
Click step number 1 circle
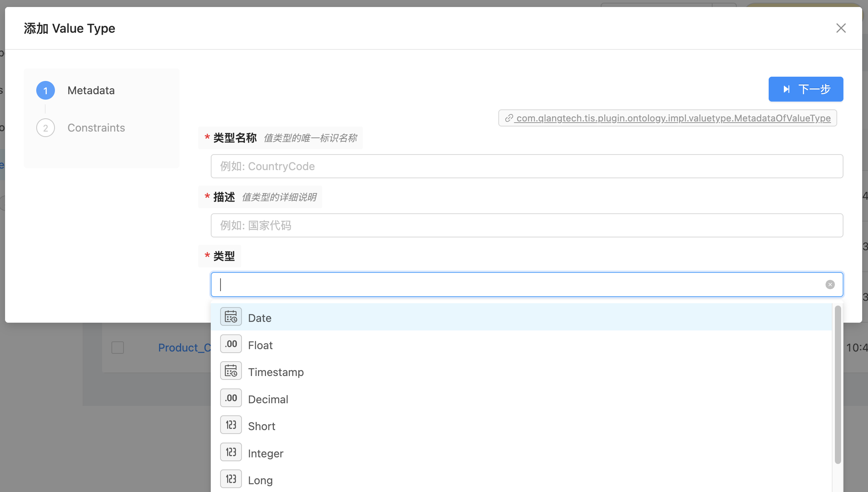click(46, 90)
